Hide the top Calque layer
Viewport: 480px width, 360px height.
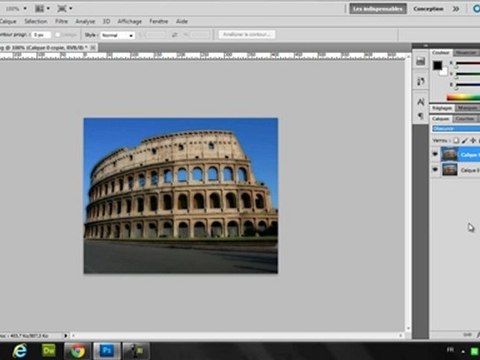click(x=435, y=154)
